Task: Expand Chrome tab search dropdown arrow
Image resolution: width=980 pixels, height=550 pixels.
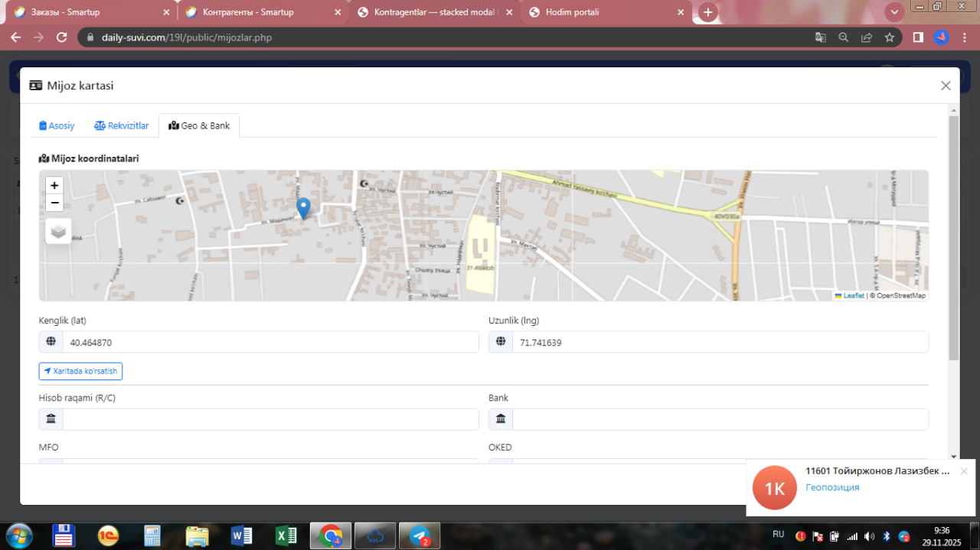Action: (x=894, y=12)
